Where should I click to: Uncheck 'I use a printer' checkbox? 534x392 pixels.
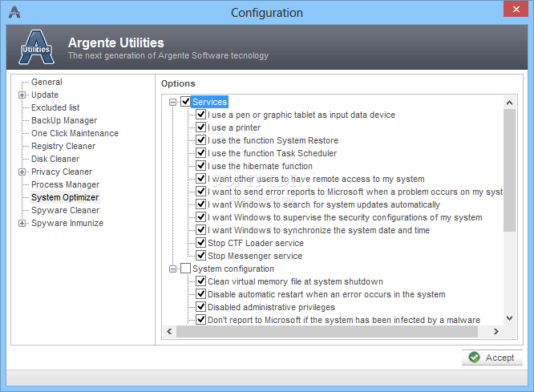(201, 127)
